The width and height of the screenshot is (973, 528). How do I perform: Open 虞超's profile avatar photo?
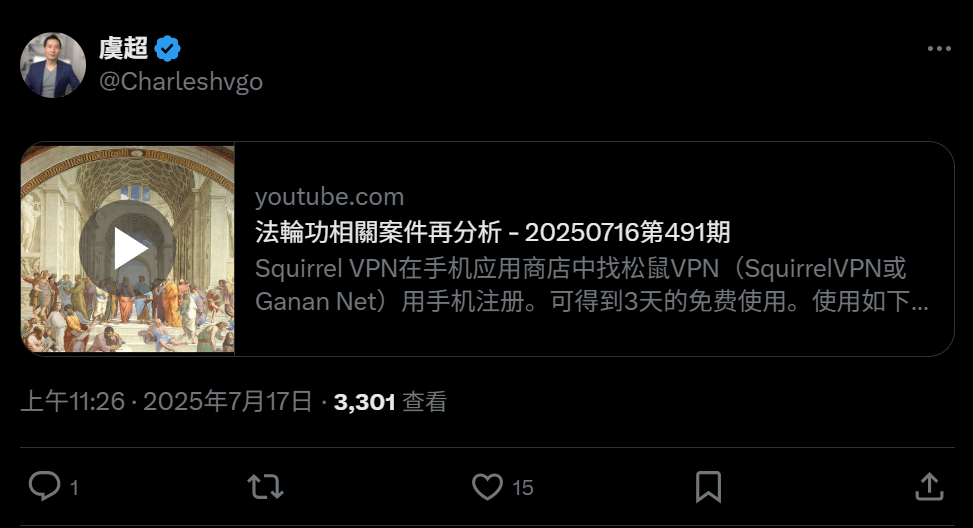[53, 65]
